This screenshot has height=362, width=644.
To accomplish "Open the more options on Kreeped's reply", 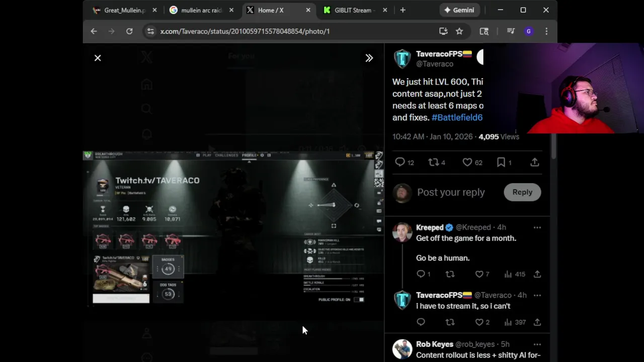I will 537,227.
